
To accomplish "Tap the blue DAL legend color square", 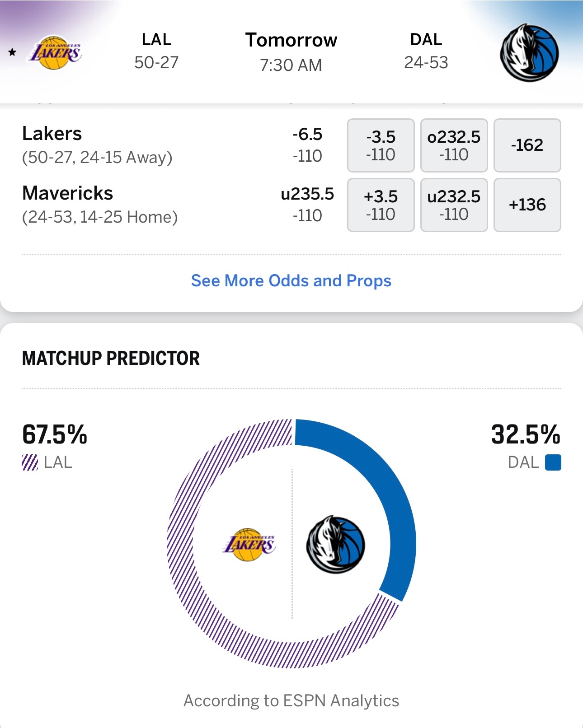I will tap(553, 462).
